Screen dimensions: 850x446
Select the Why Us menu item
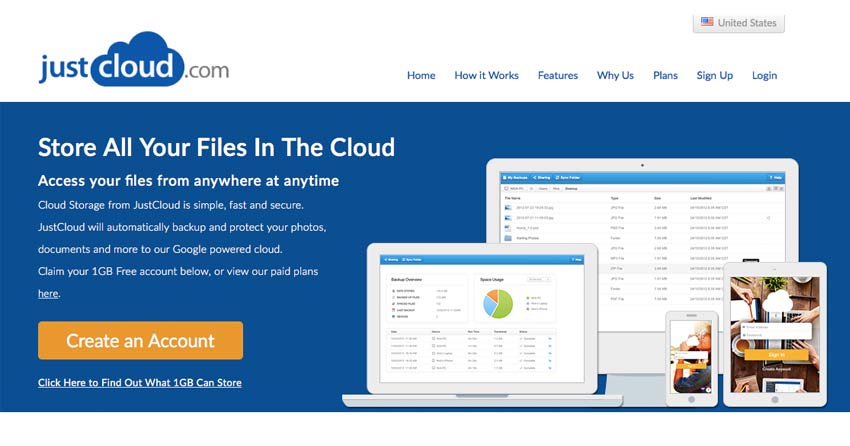pyautogui.click(x=615, y=75)
